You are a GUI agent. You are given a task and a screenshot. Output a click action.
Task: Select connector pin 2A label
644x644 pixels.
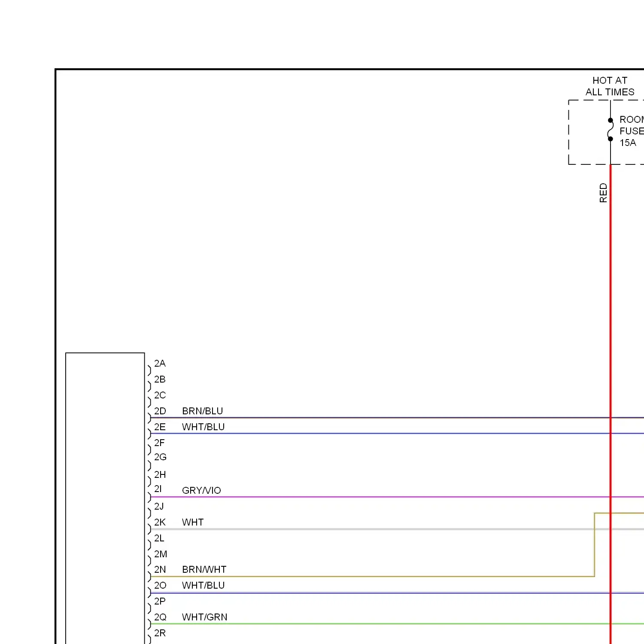(x=160, y=363)
